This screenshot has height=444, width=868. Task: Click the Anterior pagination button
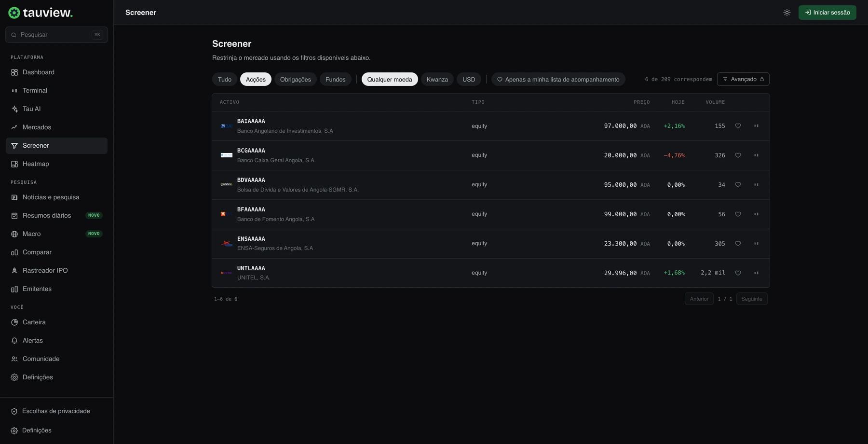(x=699, y=299)
